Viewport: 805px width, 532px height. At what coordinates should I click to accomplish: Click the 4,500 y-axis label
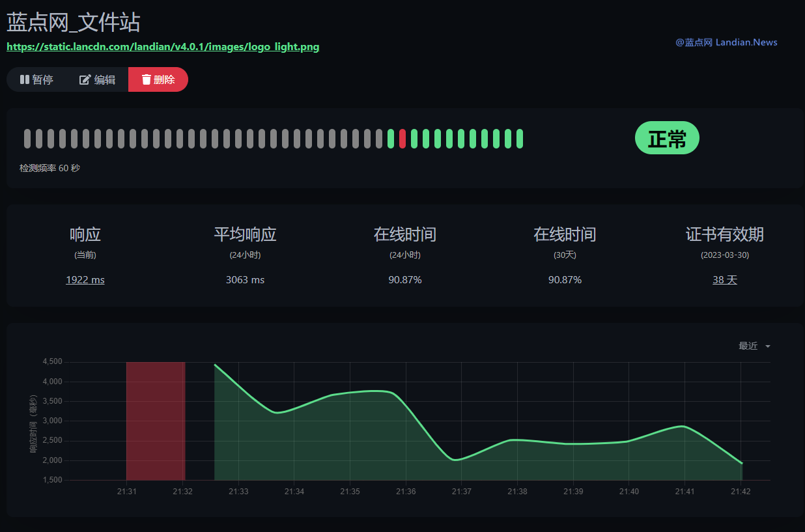coord(52,361)
